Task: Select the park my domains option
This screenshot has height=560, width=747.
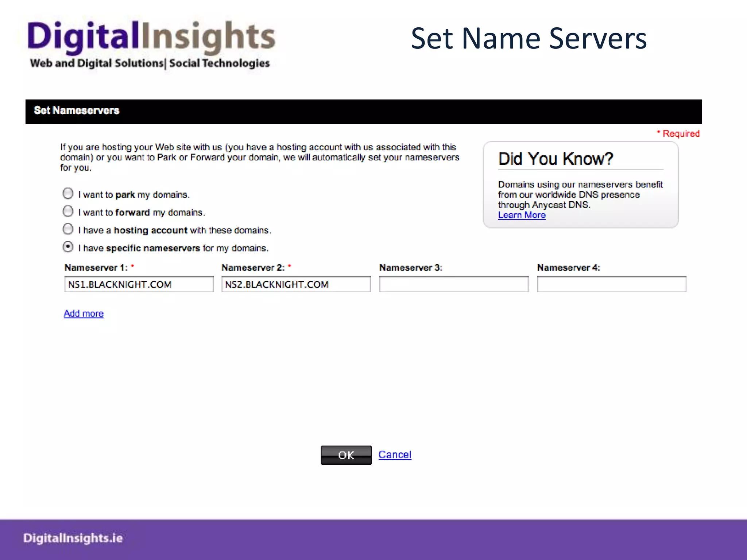Action: 68,194
